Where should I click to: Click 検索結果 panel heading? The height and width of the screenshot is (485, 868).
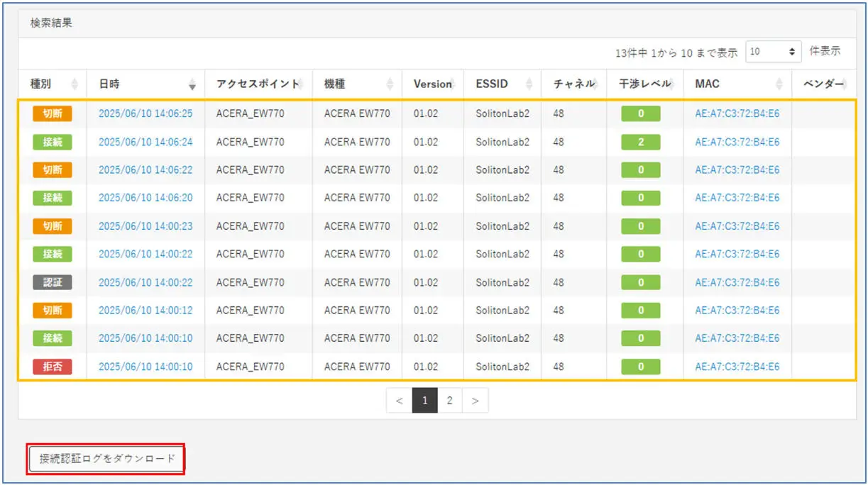51,23
